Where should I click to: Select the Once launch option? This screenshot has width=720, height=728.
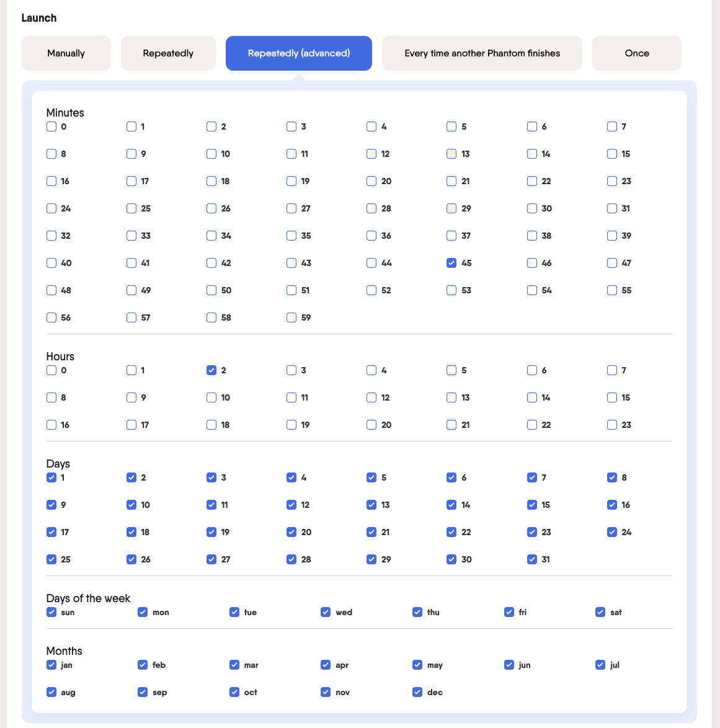coord(636,53)
